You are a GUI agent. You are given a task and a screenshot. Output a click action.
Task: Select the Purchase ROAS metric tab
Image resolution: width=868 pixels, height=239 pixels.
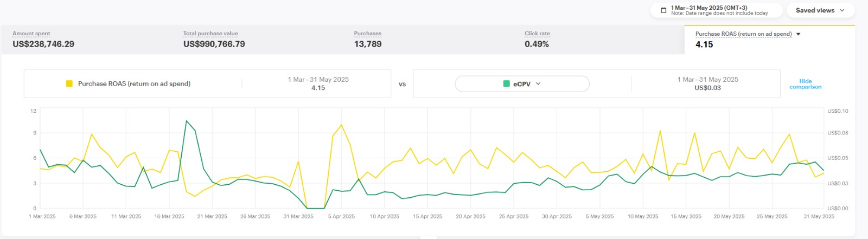coord(743,40)
